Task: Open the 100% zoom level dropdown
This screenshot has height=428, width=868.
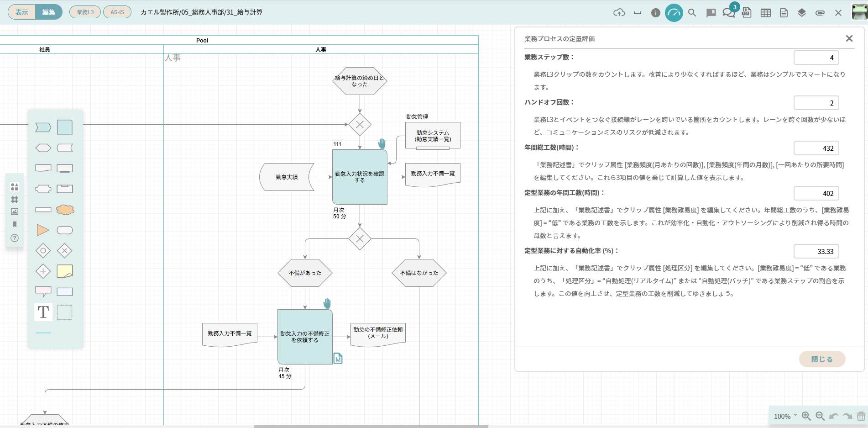Action: pos(785,416)
